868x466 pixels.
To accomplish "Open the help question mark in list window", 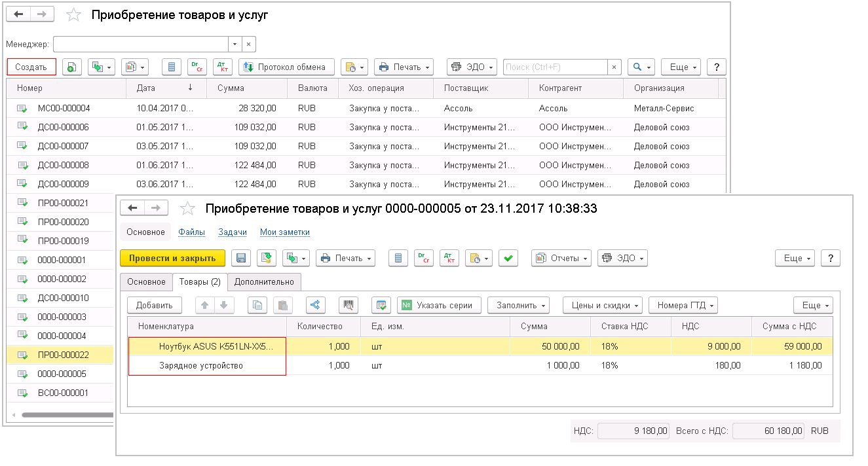I will [x=717, y=67].
